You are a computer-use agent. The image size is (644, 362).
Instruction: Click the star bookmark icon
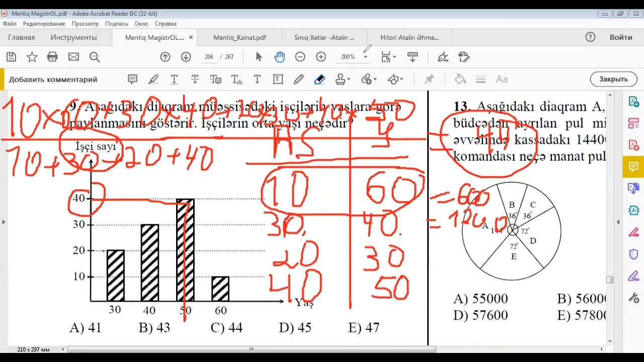(x=32, y=57)
